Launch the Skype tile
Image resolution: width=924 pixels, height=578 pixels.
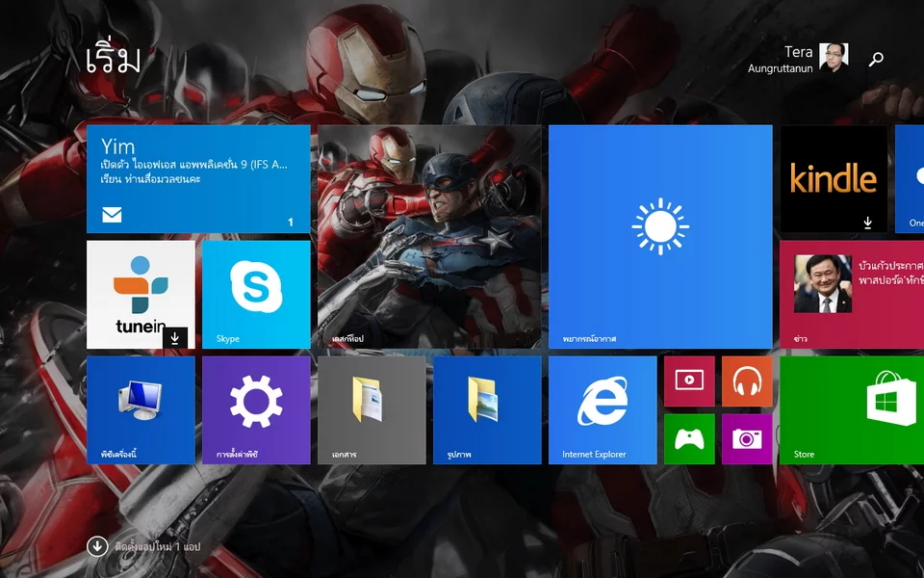[256, 295]
